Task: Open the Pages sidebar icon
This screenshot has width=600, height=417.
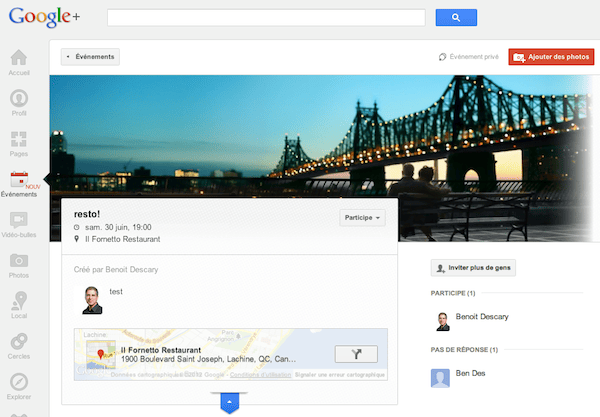Action: pyautogui.click(x=19, y=142)
